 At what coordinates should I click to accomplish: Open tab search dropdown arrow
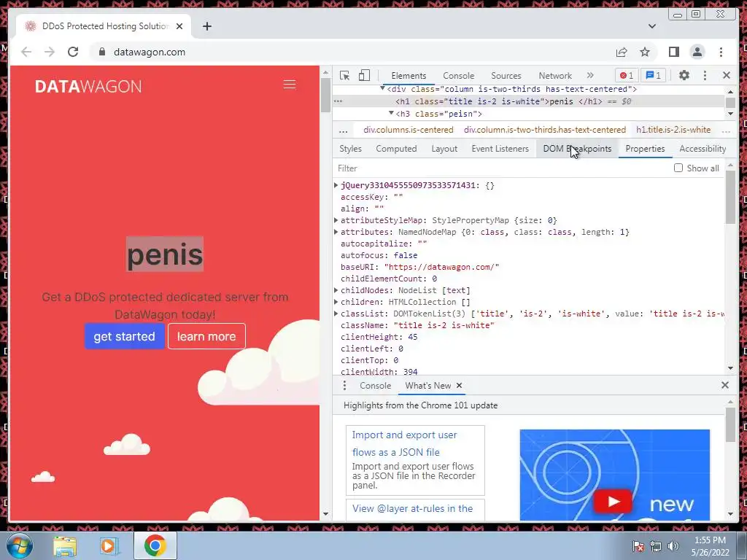[652, 26]
